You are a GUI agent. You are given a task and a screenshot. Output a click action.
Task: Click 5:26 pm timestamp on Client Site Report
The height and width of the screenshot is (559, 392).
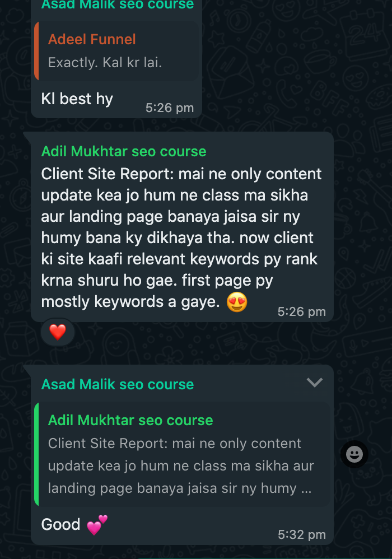pyautogui.click(x=301, y=311)
